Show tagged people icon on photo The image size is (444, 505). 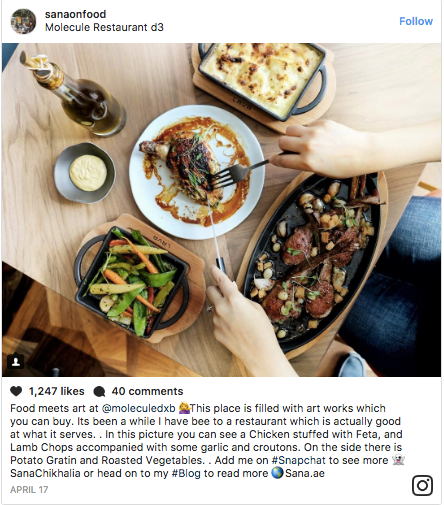(x=16, y=362)
